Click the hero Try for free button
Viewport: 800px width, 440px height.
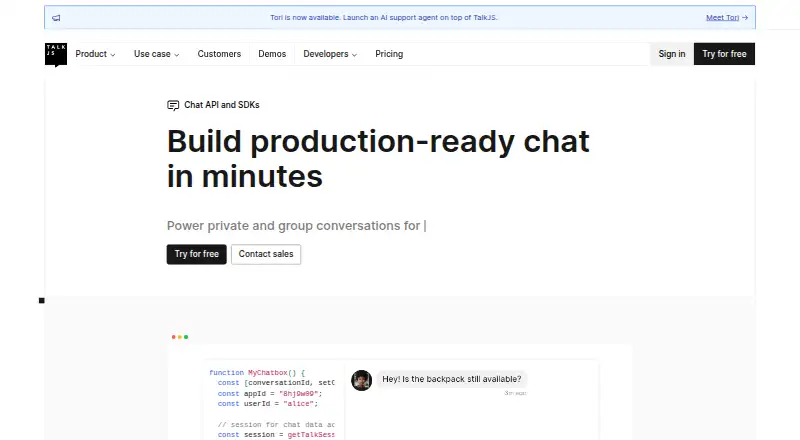(x=196, y=254)
